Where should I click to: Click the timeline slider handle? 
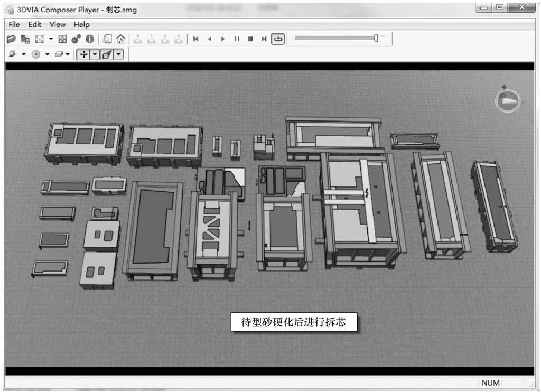[x=376, y=38]
